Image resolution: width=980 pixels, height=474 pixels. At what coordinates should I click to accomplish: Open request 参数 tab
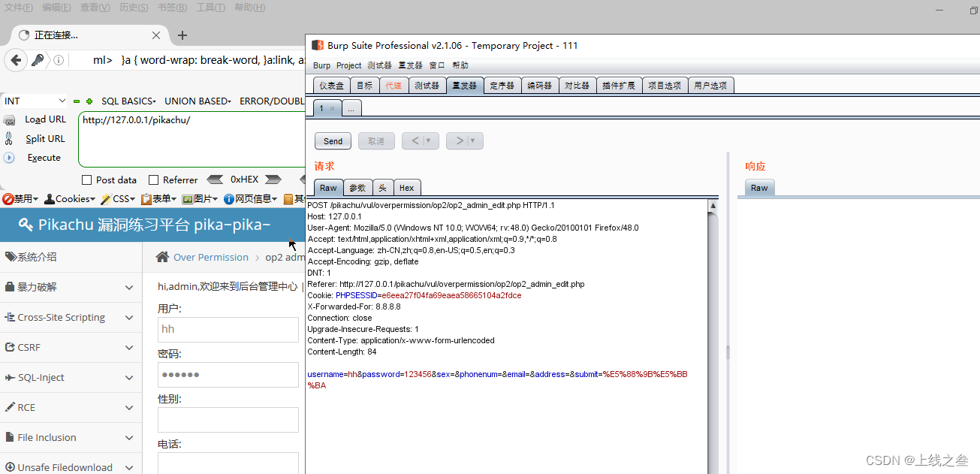click(357, 188)
